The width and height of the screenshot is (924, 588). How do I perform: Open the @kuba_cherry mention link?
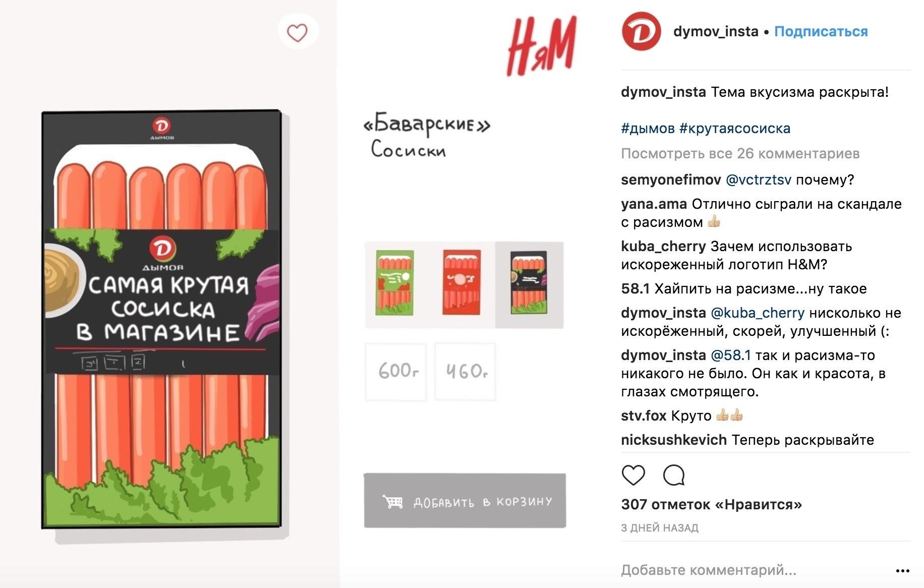click(758, 313)
